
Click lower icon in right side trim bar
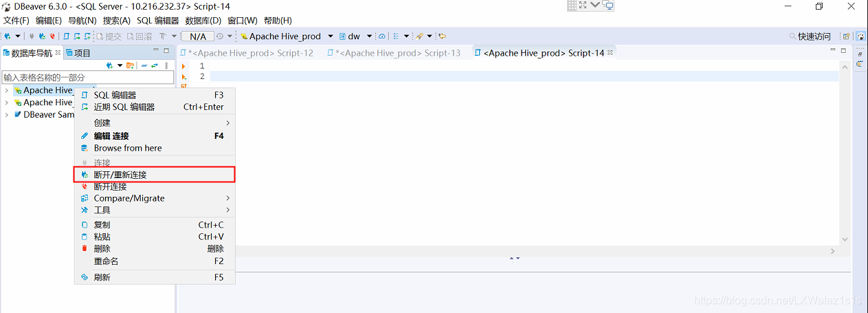pyautogui.click(x=860, y=64)
